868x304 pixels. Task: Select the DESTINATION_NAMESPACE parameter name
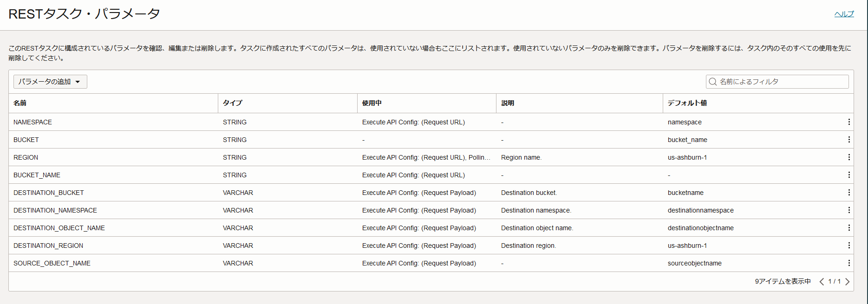tap(55, 210)
